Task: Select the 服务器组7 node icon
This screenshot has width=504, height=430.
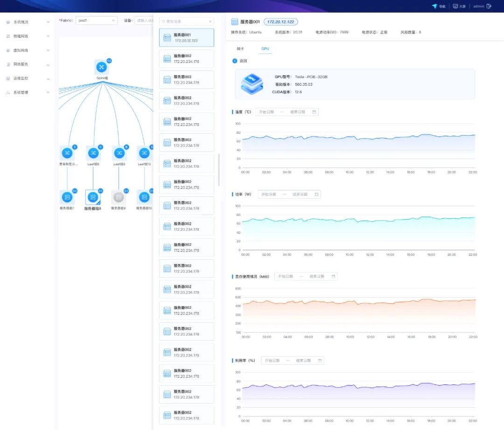Action: (67, 197)
